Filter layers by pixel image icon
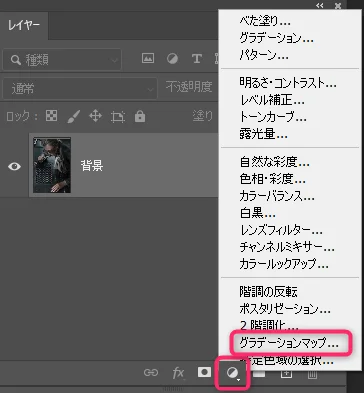364x393 pixels. click(148, 58)
